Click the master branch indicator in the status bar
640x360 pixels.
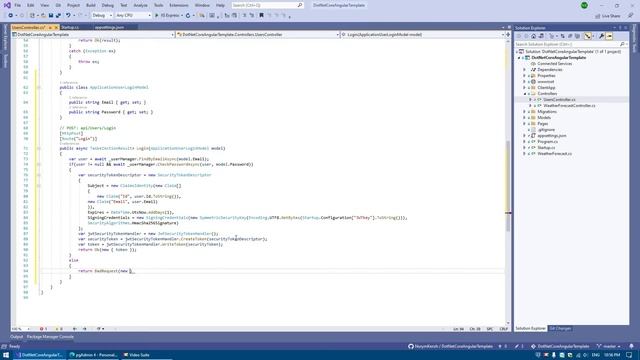pyautogui.click(x=609, y=347)
